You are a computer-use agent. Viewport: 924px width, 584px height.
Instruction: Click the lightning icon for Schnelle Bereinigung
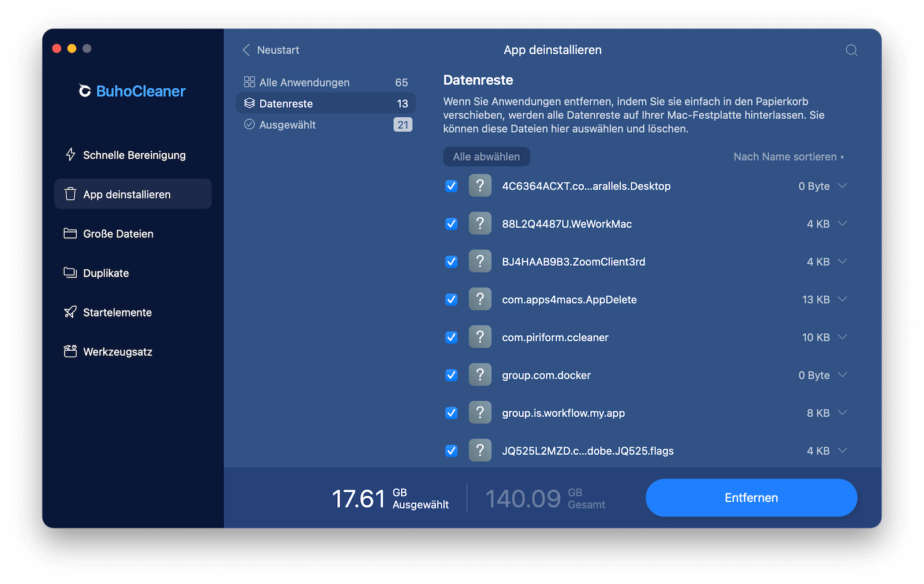coord(70,155)
